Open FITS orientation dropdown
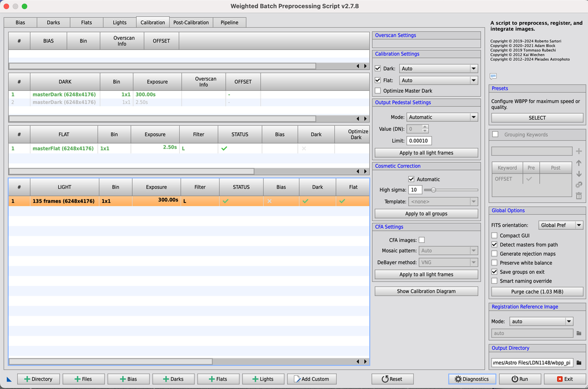Screen dimensions: 588x389 560,225
